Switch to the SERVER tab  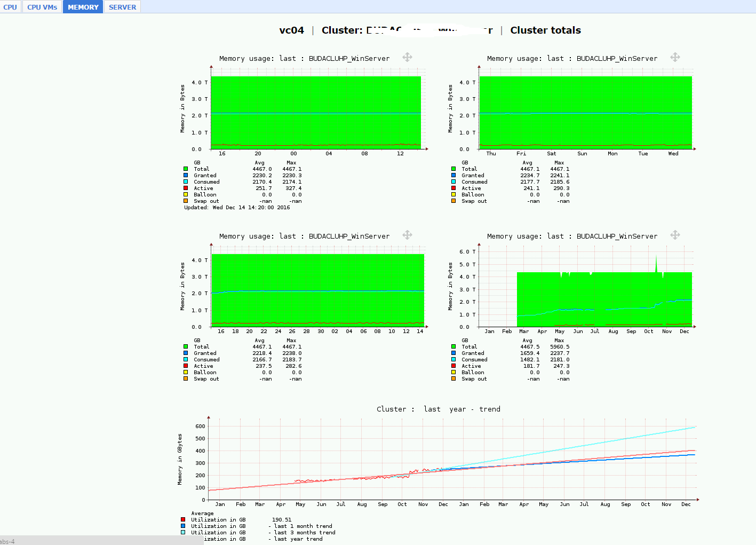click(x=122, y=7)
